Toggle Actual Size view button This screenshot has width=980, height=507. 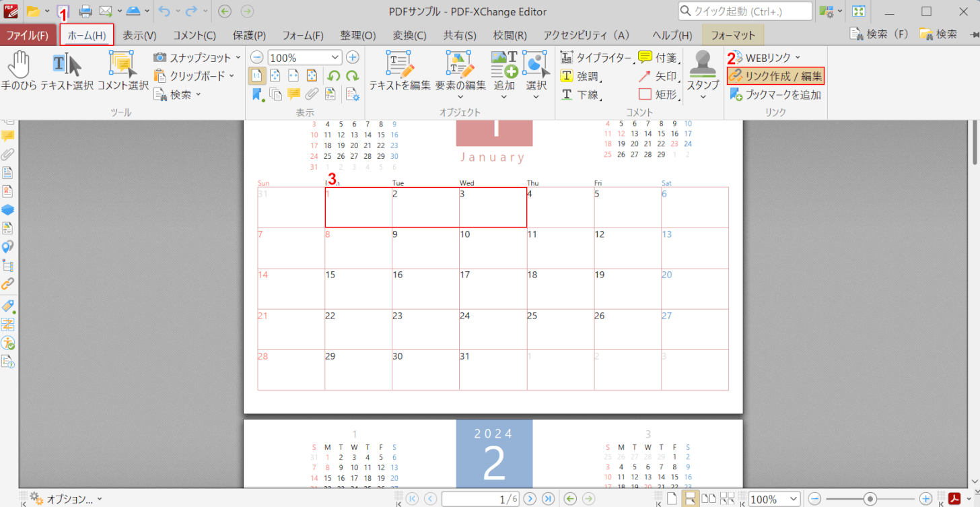pyautogui.click(x=257, y=75)
